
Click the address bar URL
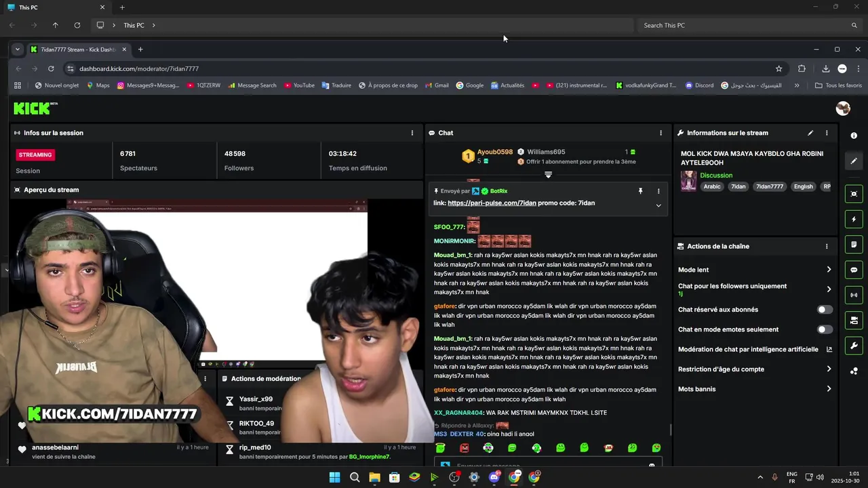(x=139, y=68)
